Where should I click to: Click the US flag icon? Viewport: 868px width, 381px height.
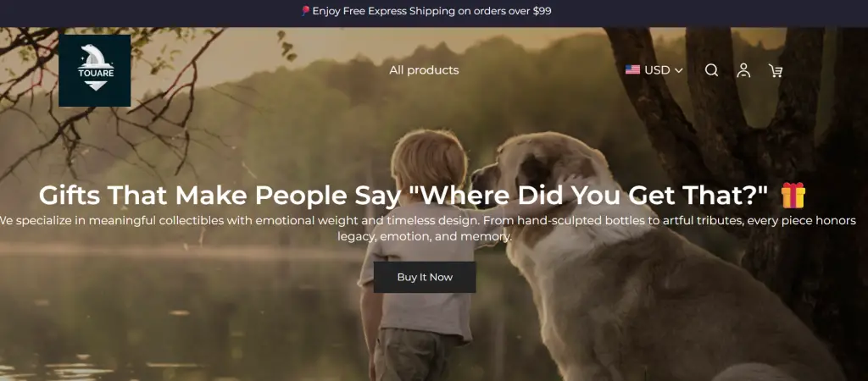pyautogui.click(x=632, y=69)
